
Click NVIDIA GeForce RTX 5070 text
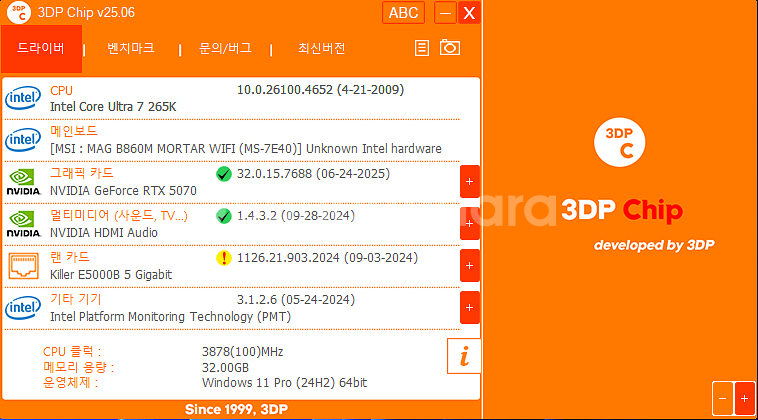point(123,191)
